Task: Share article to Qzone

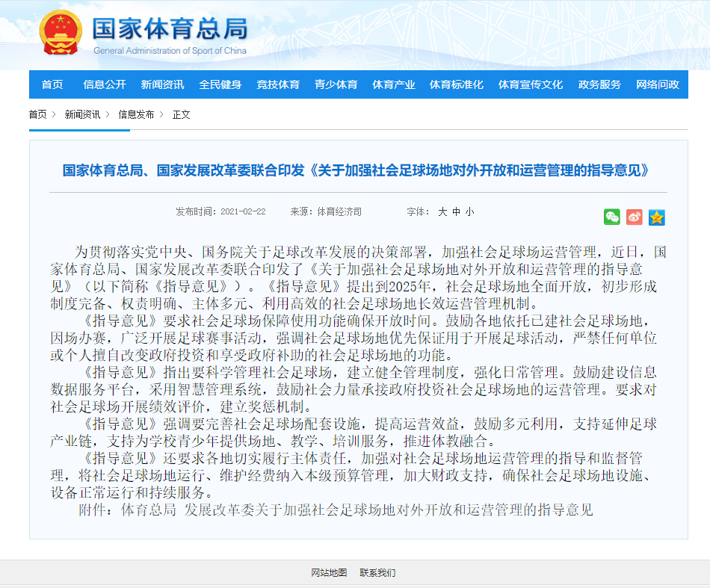Action: [656, 217]
